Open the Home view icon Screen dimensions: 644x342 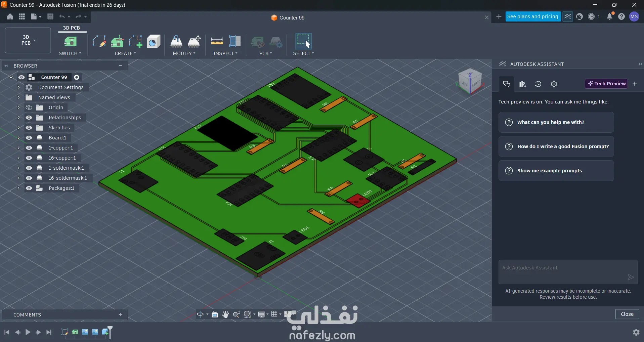[x=10, y=17]
